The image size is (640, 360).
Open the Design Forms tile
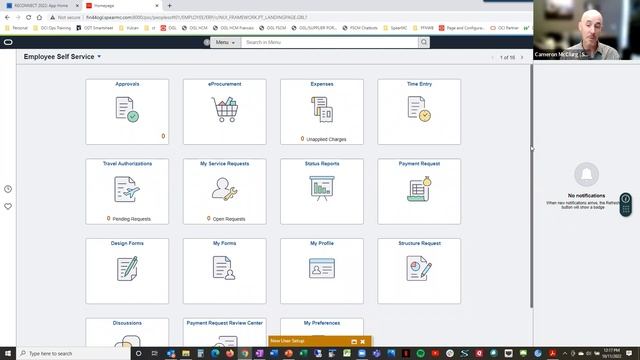(x=127, y=271)
